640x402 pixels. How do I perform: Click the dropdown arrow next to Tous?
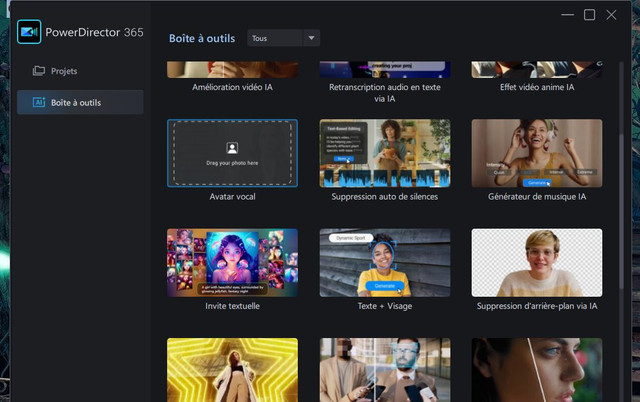[x=311, y=38]
